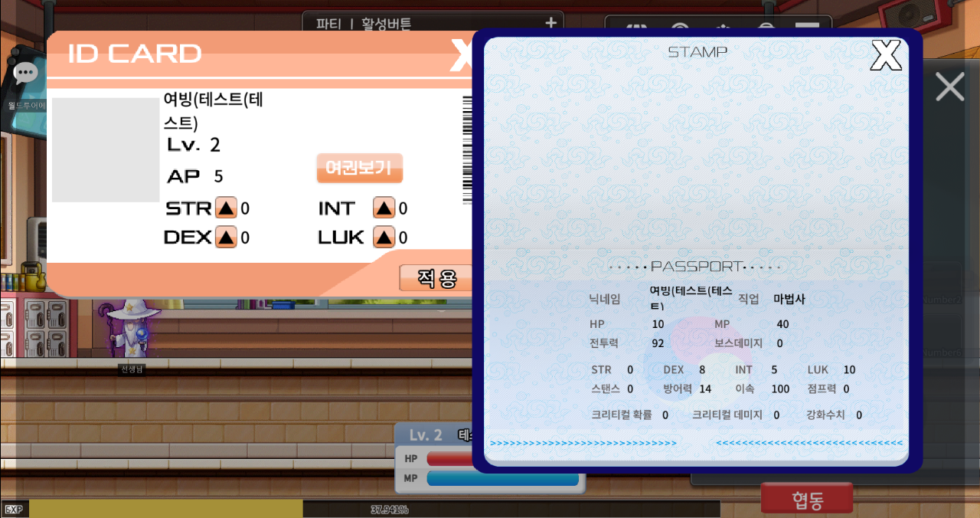Select the wizard teacher NPC character

tap(132, 329)
